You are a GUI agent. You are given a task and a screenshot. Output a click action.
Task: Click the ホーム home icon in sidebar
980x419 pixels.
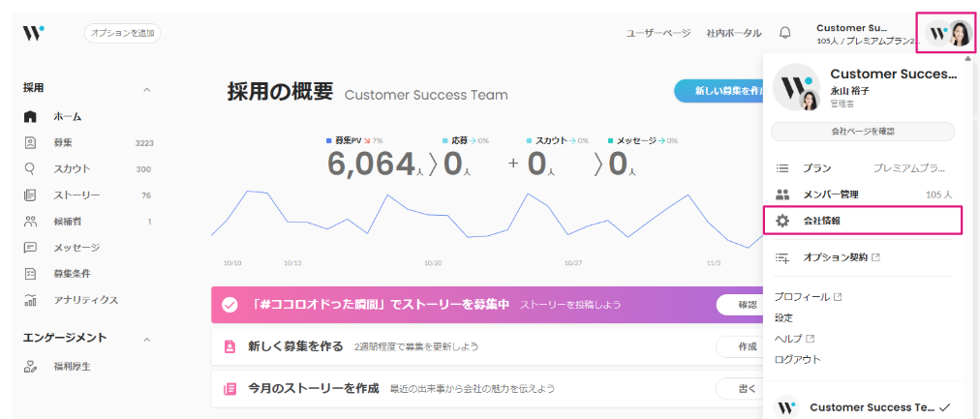click(30, 117)
